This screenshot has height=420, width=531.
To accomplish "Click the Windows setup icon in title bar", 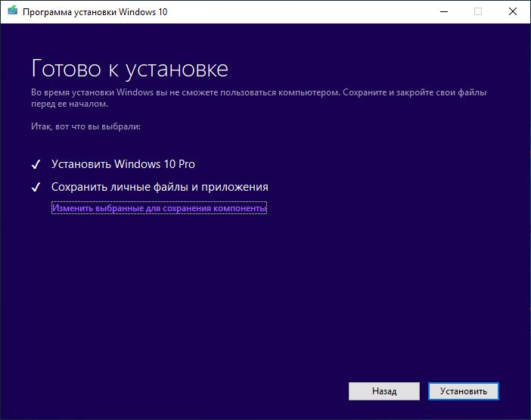I will click(13, 11).
